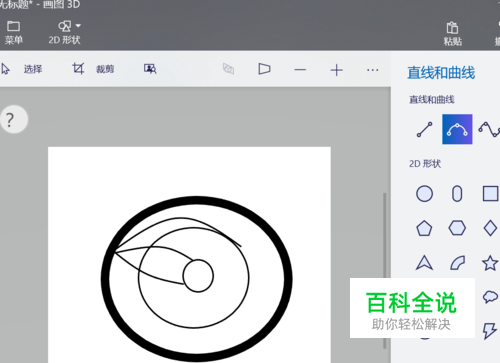Click the question mark help button
This screenshot has width=500, height=363.
14,119
